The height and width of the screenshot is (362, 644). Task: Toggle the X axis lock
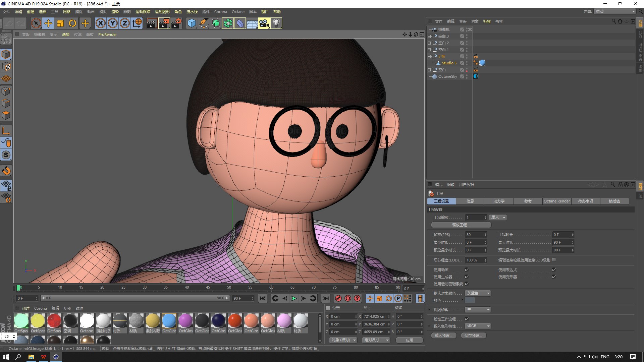(x=101, y=23)
